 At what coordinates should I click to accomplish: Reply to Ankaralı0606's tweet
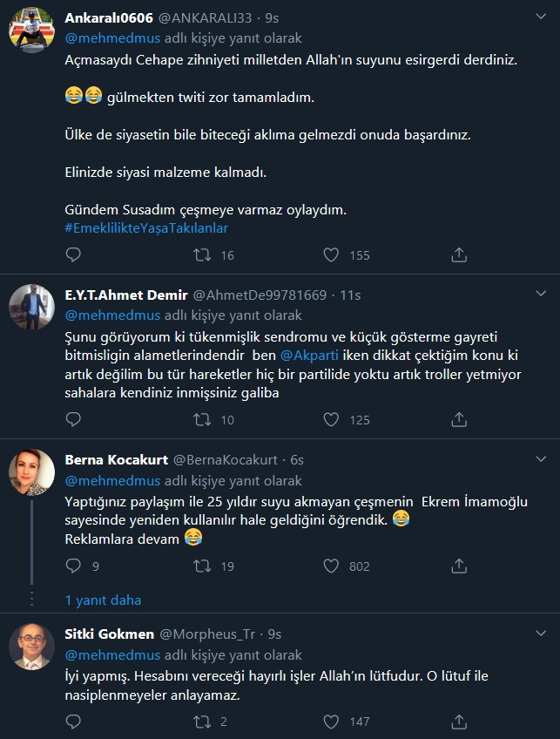[x=74, y=254]
